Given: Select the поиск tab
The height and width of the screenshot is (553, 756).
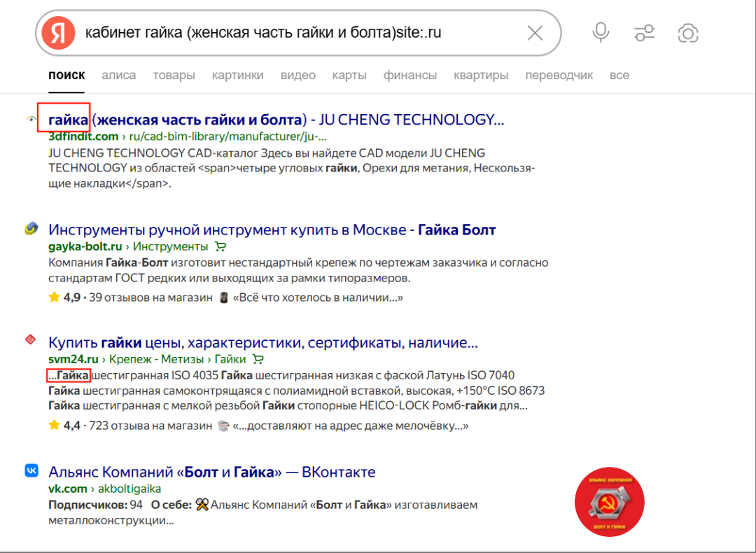Looking at the screenshot, I should [x=66, y=75].
